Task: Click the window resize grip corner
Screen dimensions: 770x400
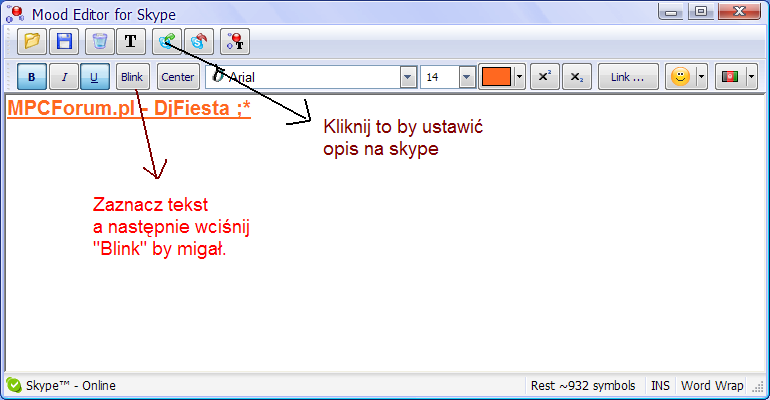Action: tap(759, 387)
